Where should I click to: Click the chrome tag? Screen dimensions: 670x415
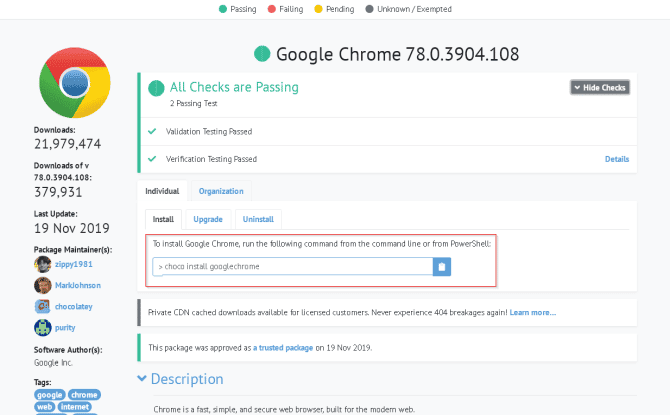click(x=84, y=395)
